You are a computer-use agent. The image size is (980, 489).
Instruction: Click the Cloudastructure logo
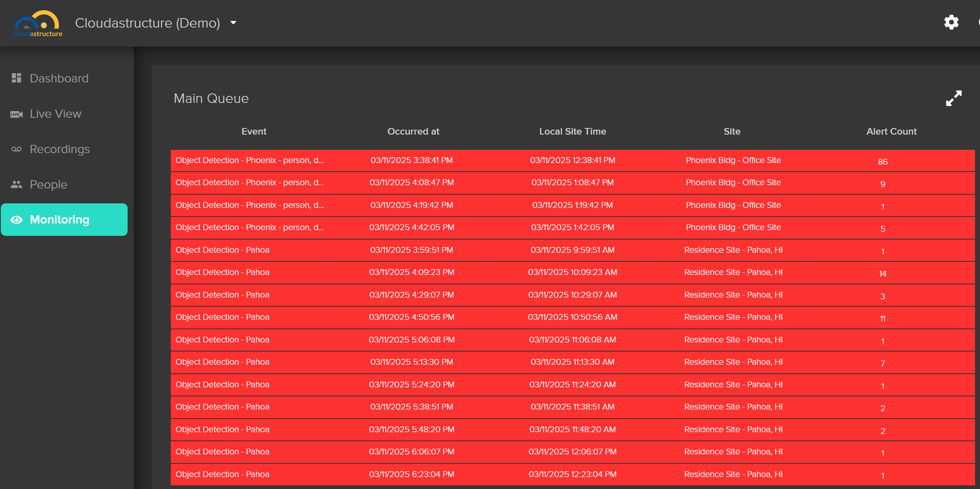(37, 23)
